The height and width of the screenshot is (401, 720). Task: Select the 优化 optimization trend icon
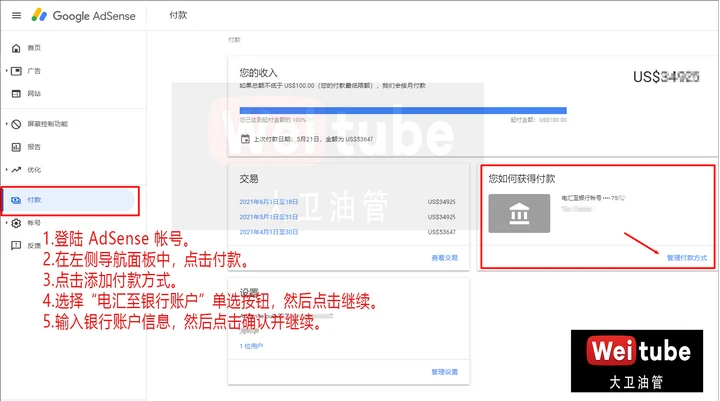pyautogui.click(x=16, y=170)
